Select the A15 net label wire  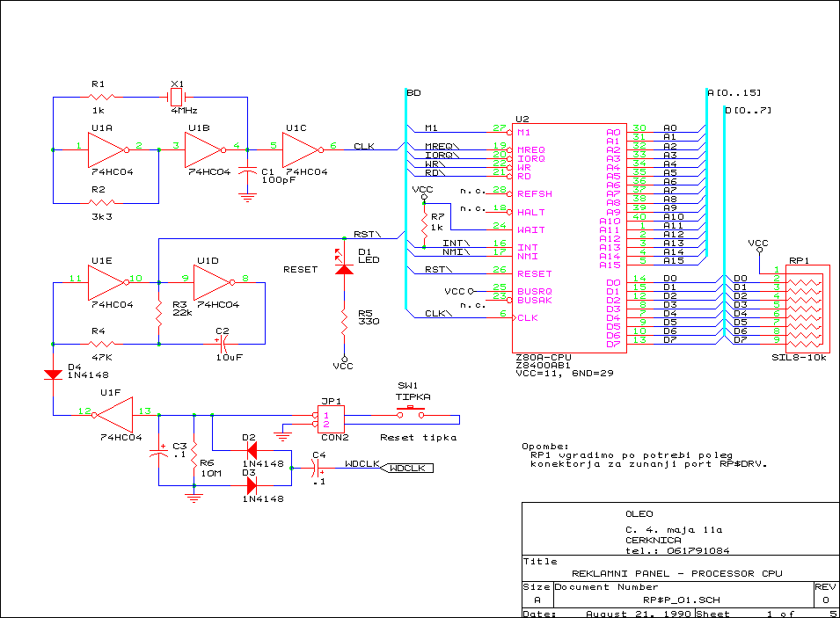click(x=674, y=261)
